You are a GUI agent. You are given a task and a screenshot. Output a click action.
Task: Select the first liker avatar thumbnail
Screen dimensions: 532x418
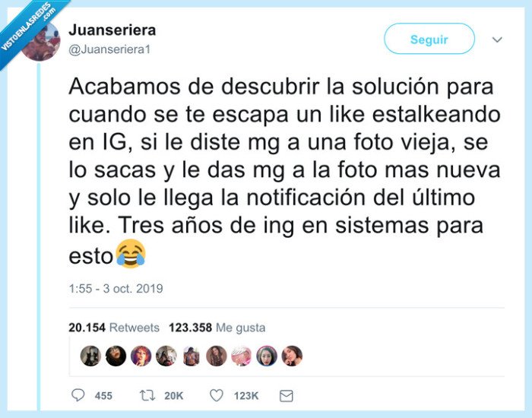[x=90, y=356]
